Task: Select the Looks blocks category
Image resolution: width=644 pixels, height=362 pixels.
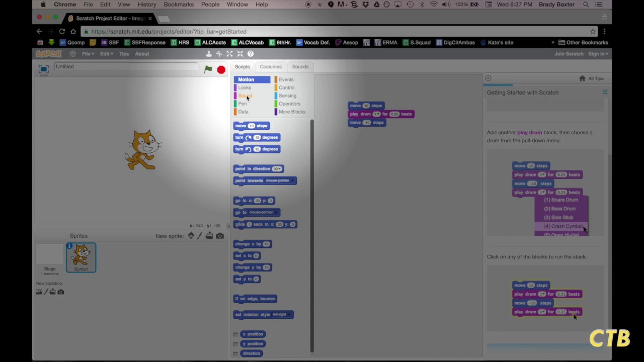Action: [x=245, y=87]
